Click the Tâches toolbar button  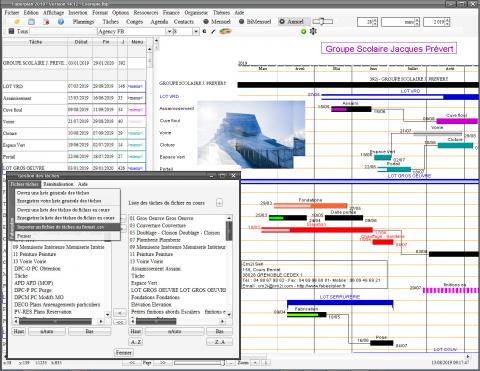(110, 22)
